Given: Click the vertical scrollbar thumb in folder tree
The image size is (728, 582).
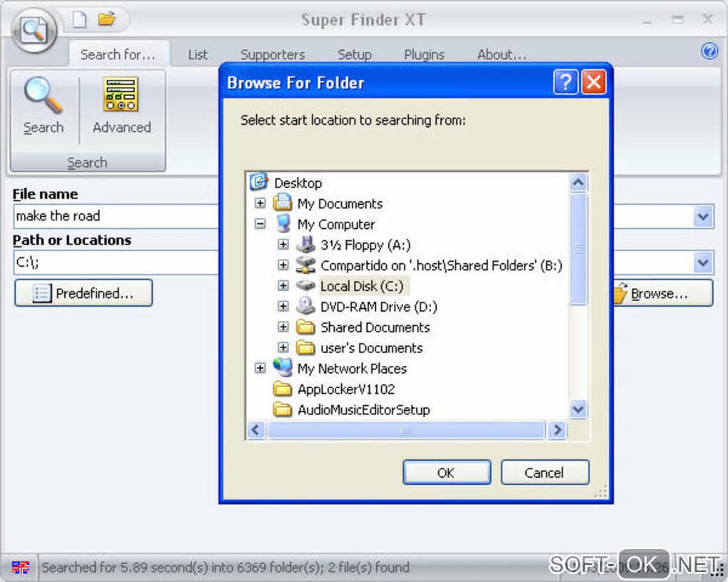Looking at the screenshot, I should (x=578, y=249).
